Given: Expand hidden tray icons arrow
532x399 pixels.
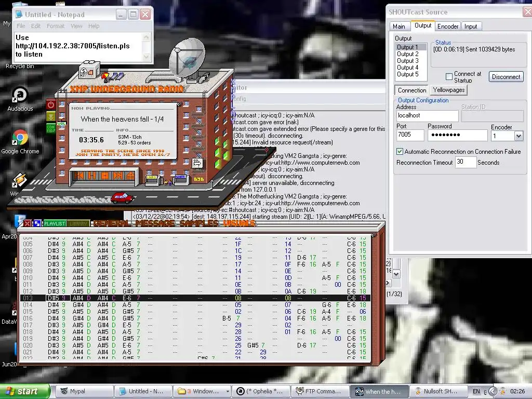Looking at the screenshot, I should pos(493,392).
